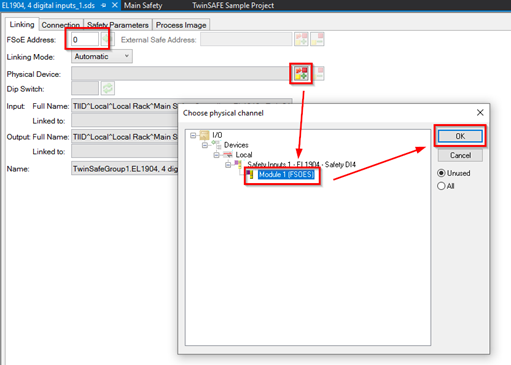Collapse the I/O tree node
The height and width of the screenshot is (365, 511).
pyautogui.click(x=193, y=135)
